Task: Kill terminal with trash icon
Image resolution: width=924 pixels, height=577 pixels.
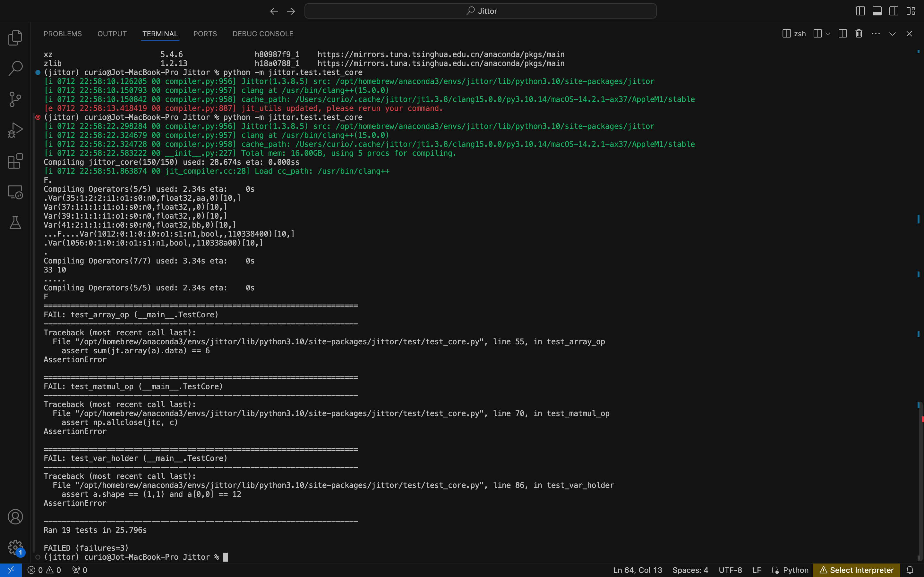Action: pos(859,34)
